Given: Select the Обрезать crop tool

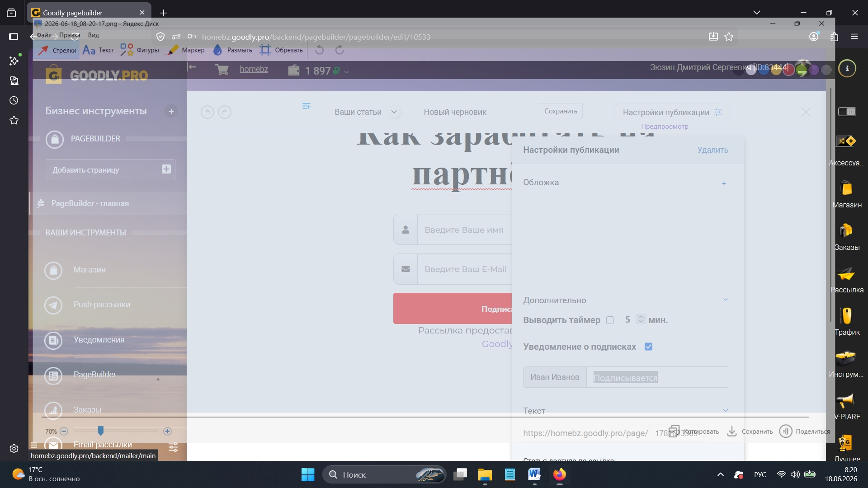Looking at the screenshot, I should pos(281,50).
